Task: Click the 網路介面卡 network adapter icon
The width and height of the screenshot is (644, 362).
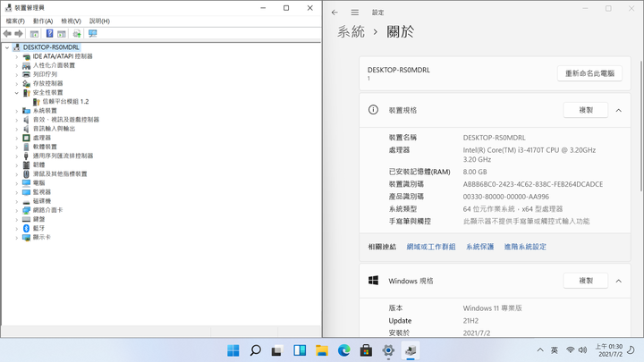Action: coord(26,210)
